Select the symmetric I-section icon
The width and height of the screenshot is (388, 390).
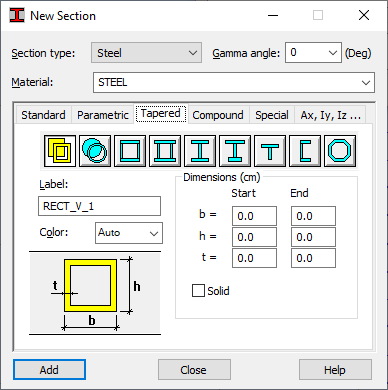pos(200,151)
